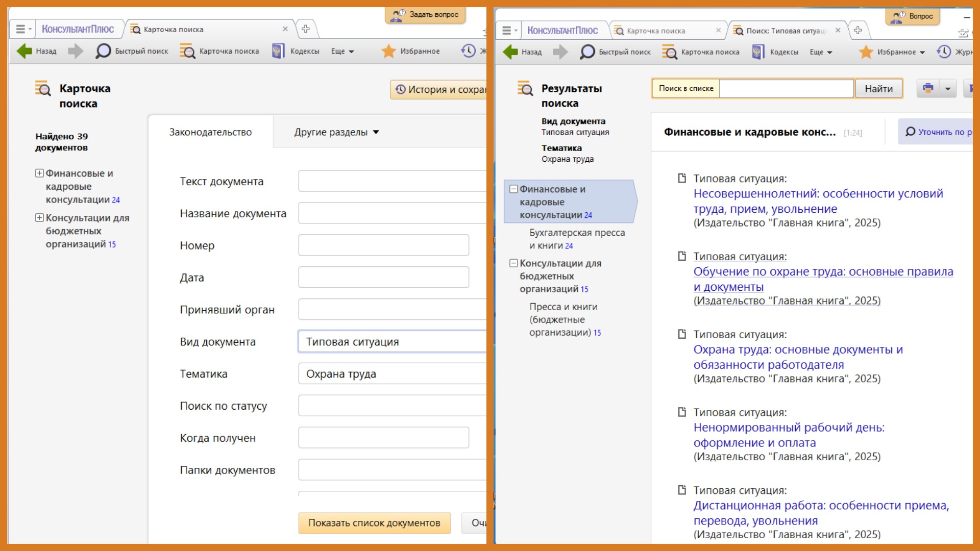Image resolution: width=980 pixels, height=551 pixels.
Task: Open Other sections dropdown tab
Action: pos(336,132)
